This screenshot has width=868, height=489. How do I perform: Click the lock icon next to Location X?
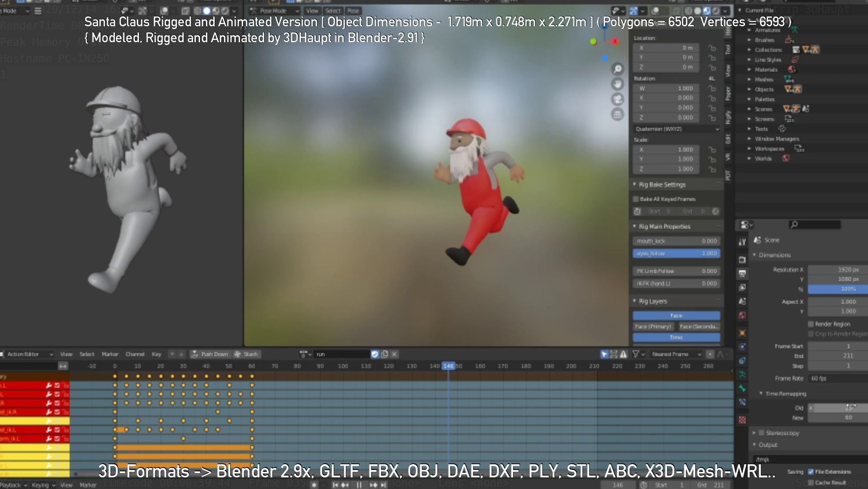(712, 48)
